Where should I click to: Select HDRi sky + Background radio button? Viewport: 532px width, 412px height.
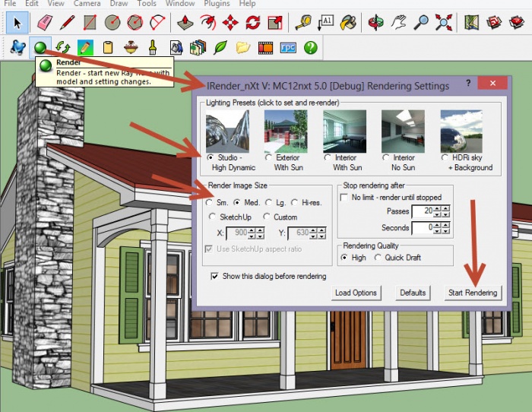coord(445,157)
